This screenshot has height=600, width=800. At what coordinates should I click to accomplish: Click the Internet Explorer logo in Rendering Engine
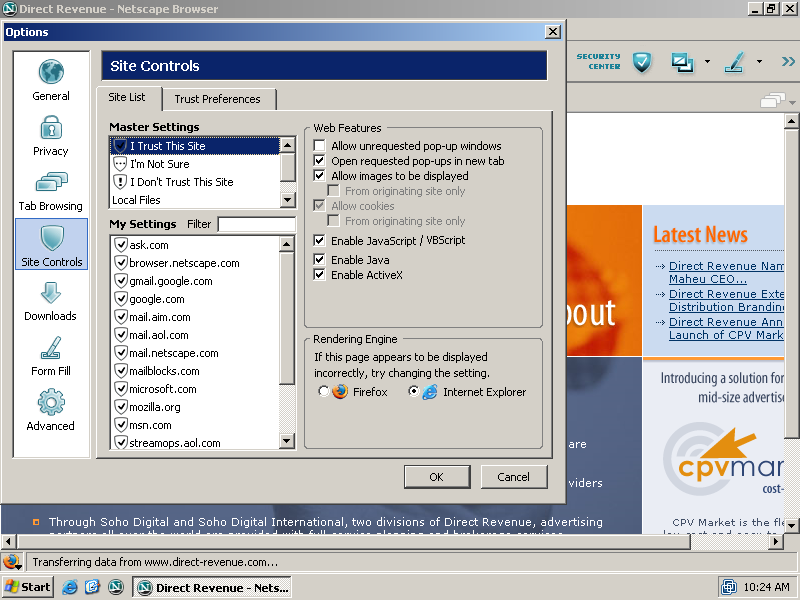coord(430,392)
